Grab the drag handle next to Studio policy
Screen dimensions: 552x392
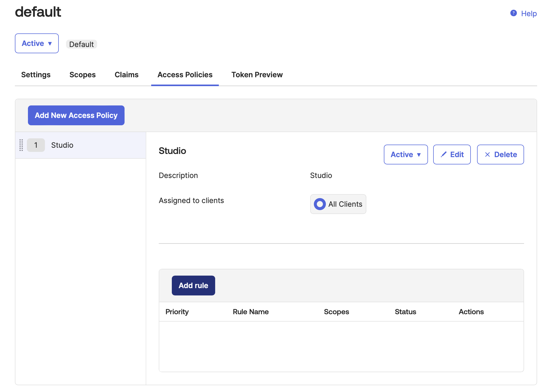coord(21,145)
